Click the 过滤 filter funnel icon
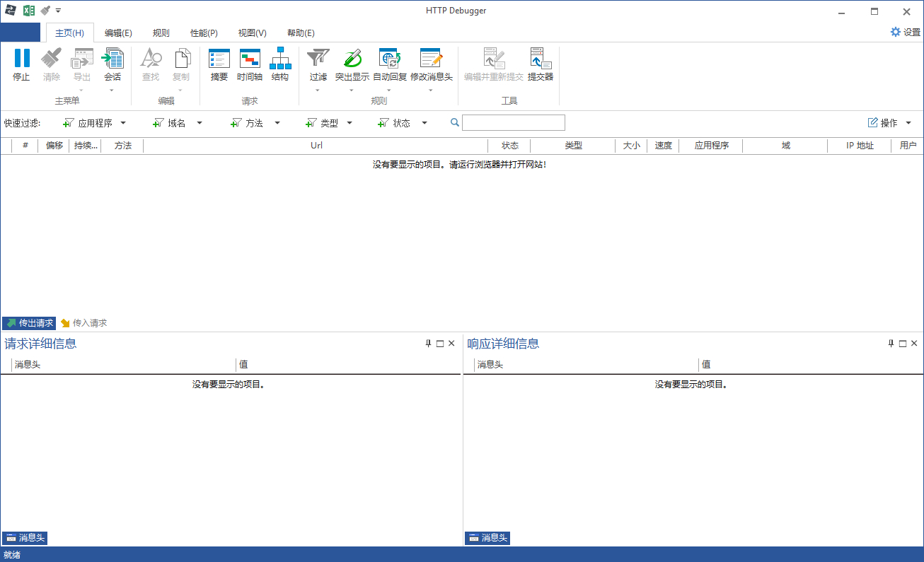This screenshot has height=562, width=924. point(318,58)
